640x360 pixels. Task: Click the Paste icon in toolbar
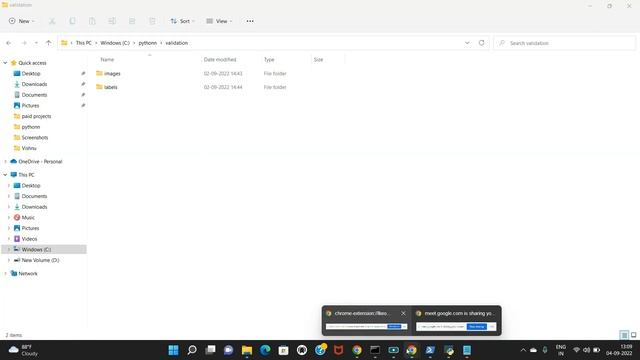92,21
